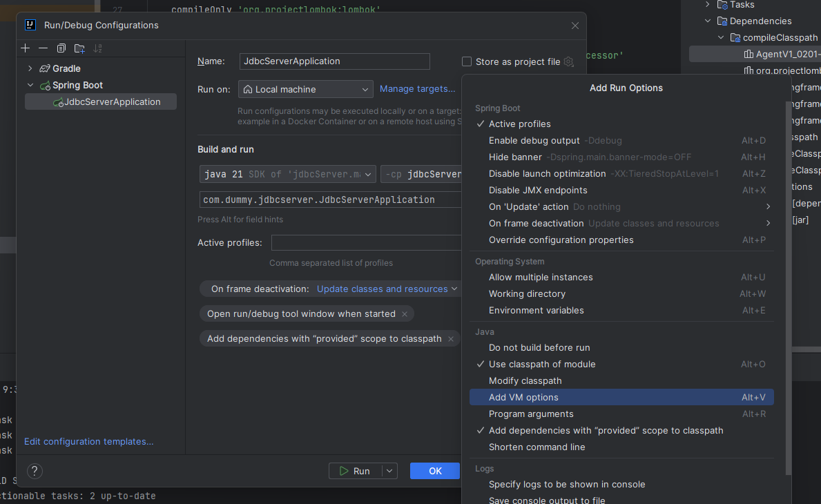Click the AgentV1_0201 library icon
This screenshot has width=821, height=504.
(x=748, y=54)
